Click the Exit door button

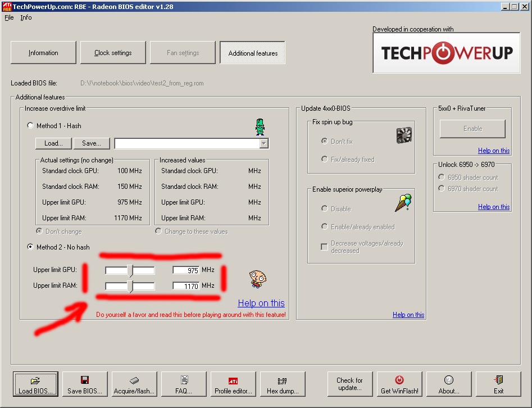coord(498,384)
